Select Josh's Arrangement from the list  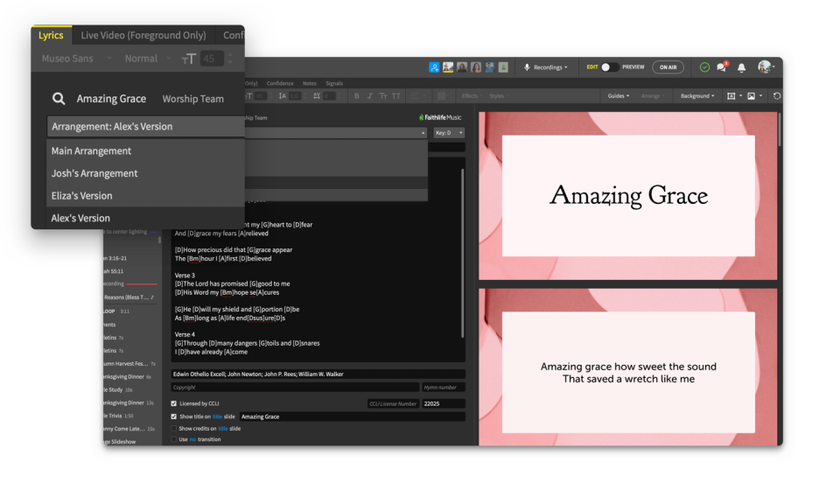click(94, 173)
